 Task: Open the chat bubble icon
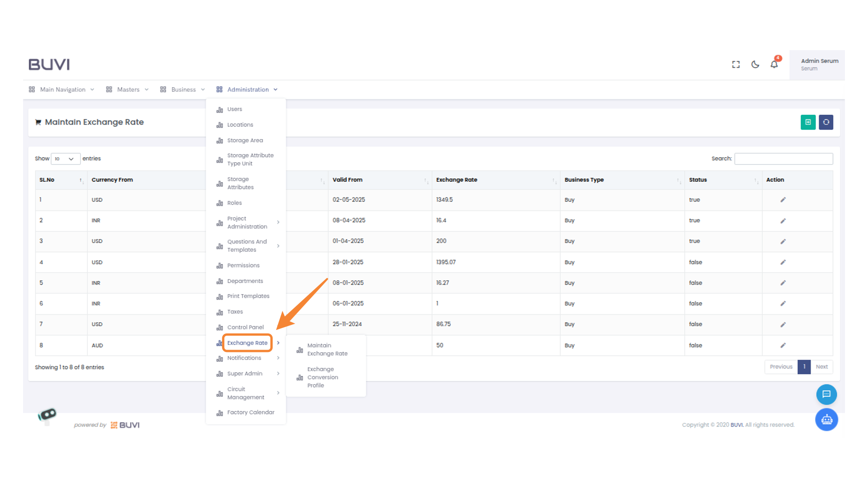tap(826, 394)
